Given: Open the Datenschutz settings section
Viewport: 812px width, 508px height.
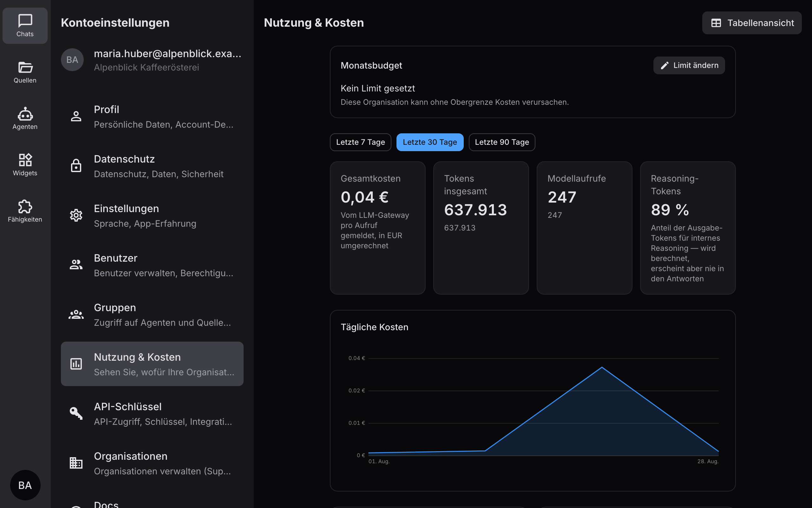Looking at the screenshot, I should coord(152,166).
